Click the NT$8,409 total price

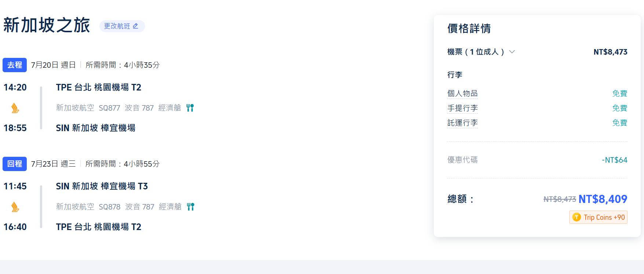click(x=603, y=199)
